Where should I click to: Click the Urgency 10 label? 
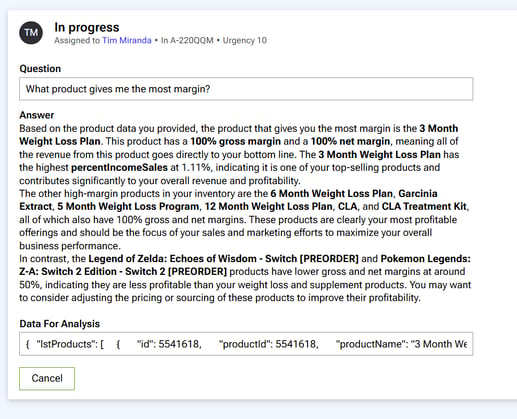(245, 40)
